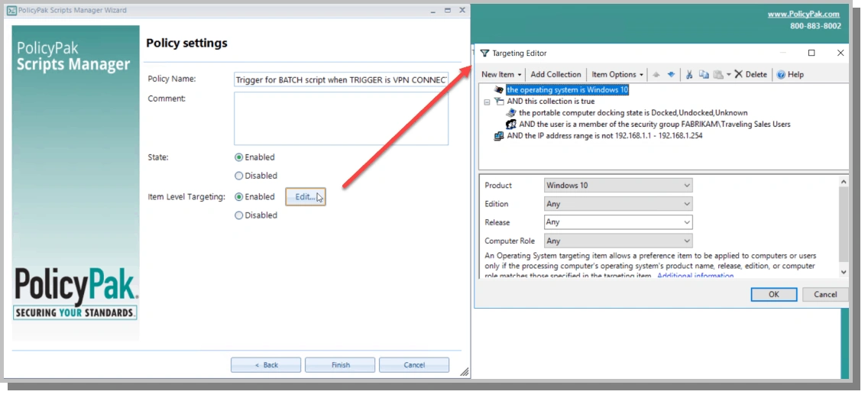Click the security group user icon
The image size is (868, 398).
click(x=511, y=125)
